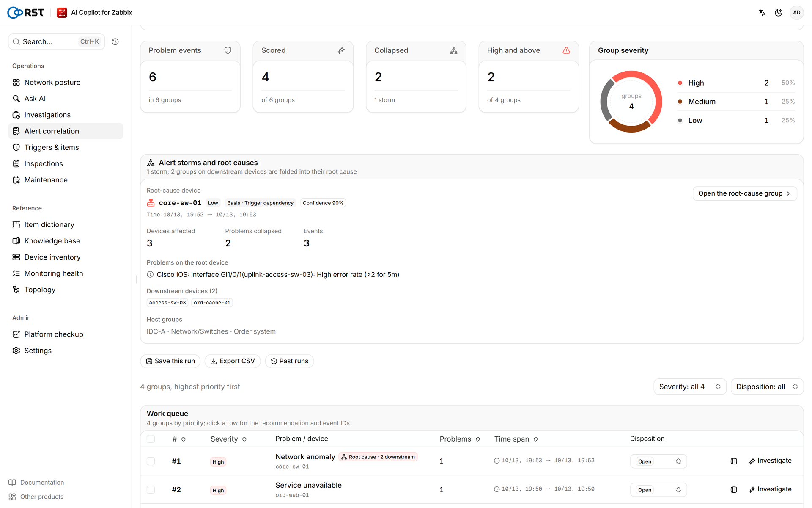Open the Disposition: all filter dropdown
Image resolution: width=812 pixels, height=508 pixels.
[767, 387]
